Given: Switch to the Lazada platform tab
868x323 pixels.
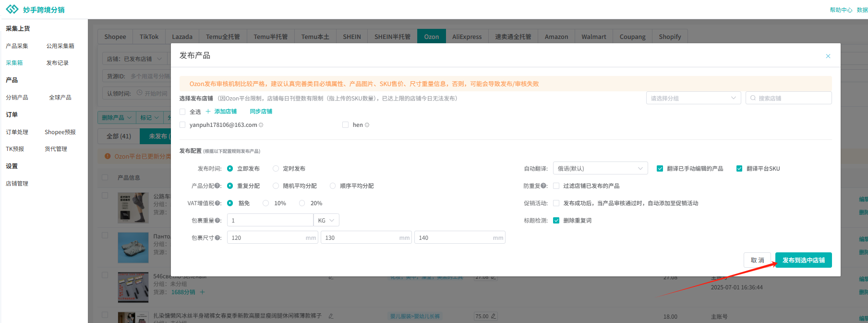Looking at the screenshot, I should click(x=182, y=37).
